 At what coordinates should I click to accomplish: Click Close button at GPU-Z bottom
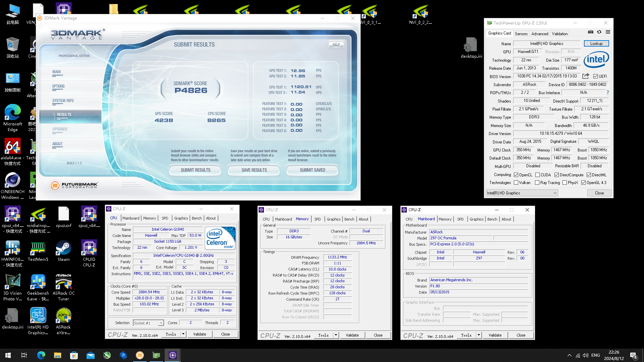click(599, 193)
